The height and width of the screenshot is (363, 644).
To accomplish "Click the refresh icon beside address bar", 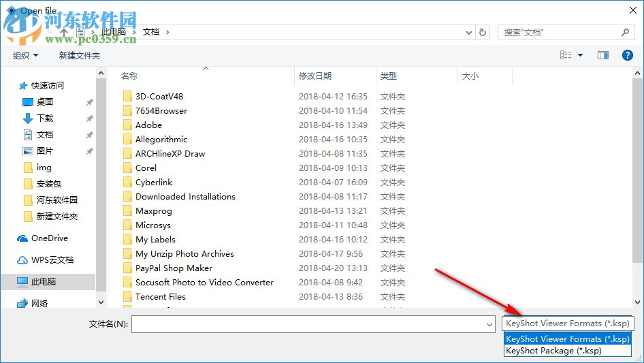I will pos(483,32).
